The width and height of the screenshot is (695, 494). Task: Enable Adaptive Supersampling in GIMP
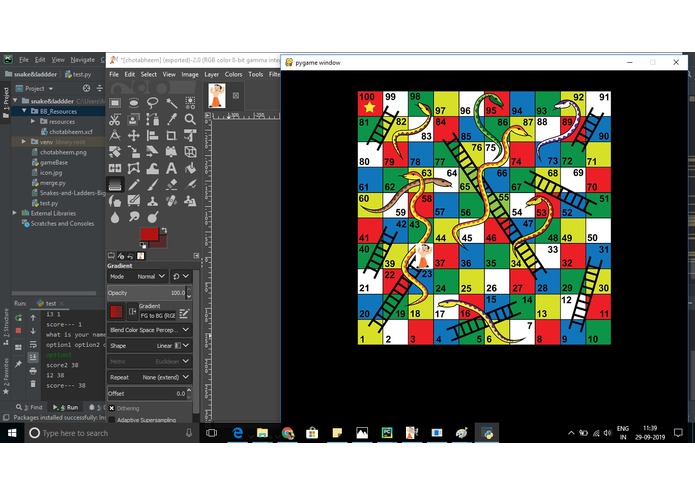pyautogui.click(x=112, y=420)
